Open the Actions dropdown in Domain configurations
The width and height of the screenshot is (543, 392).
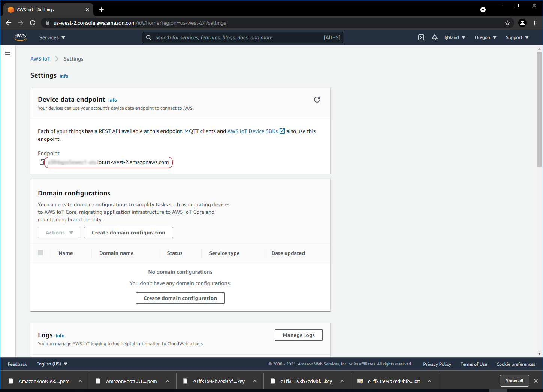pos(58,233)
